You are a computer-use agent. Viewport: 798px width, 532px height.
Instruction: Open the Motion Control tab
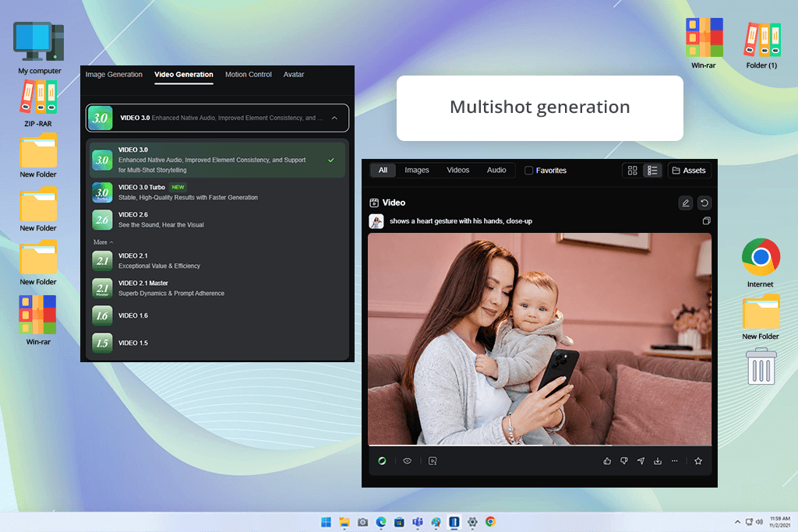249,74
